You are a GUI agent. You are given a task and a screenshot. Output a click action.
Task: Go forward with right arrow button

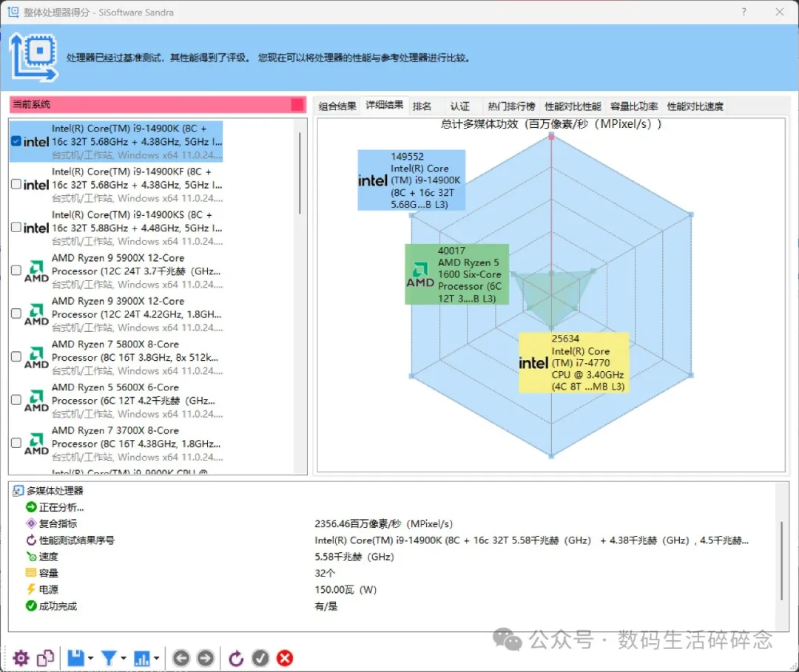206,658
